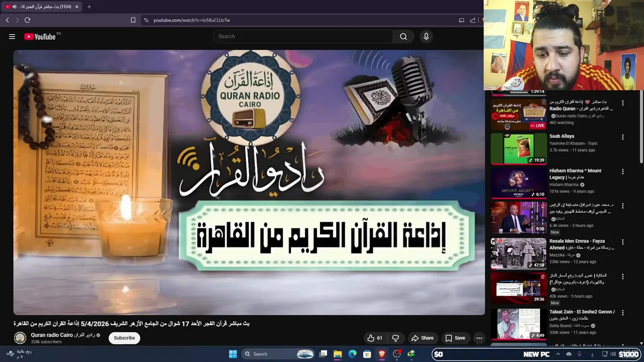Open options for Talaat Zain video

622,313
